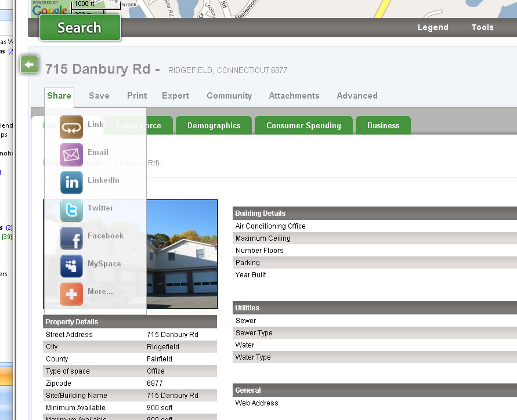Share via the Twitter icon
This screenshot has width=517, height=420.
[x=71, y=211]
